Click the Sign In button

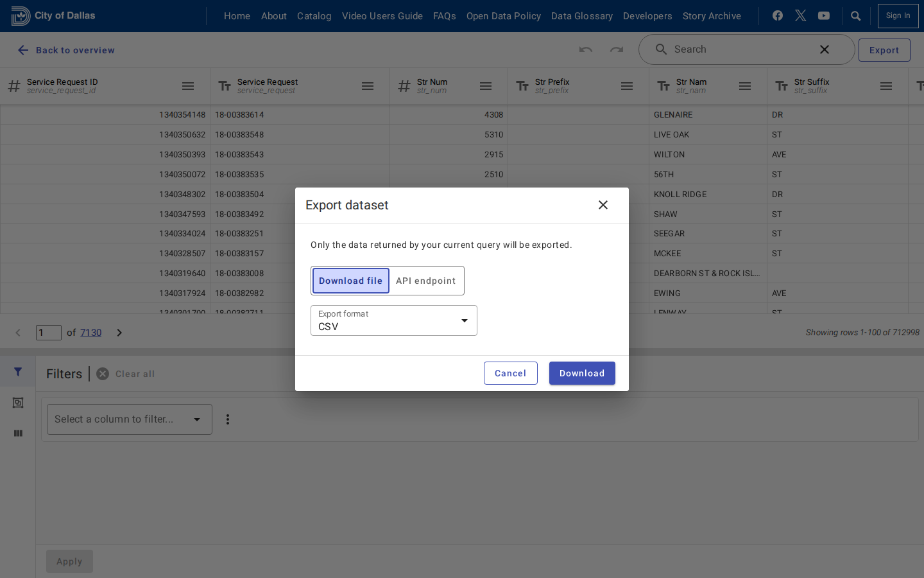coord(898,16)
